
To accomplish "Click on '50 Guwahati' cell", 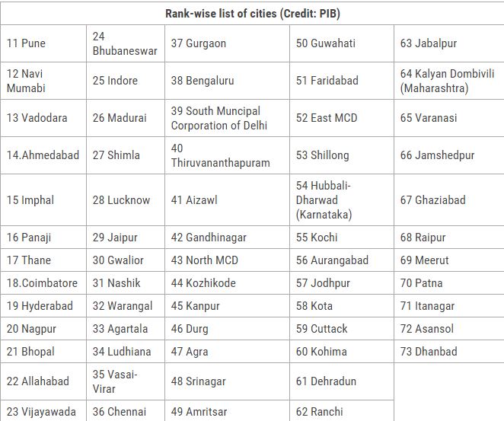I will click(342, 43).
